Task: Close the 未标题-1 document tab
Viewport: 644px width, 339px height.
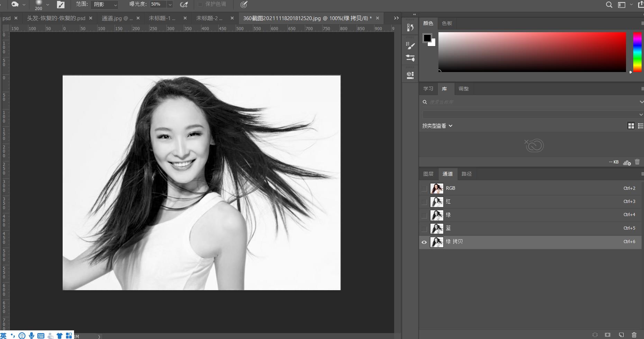Action: tap(185, 18)
